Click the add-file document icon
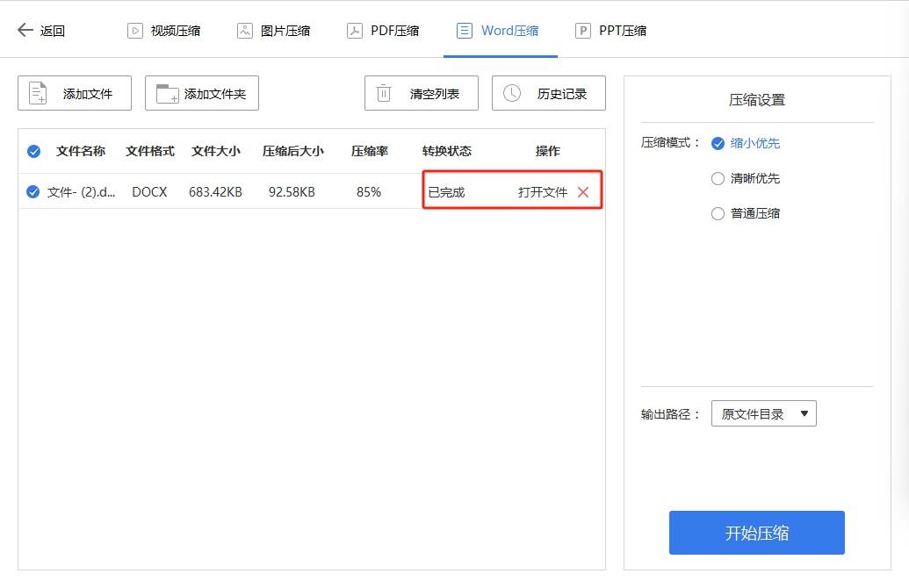 [x=39, y=93]
